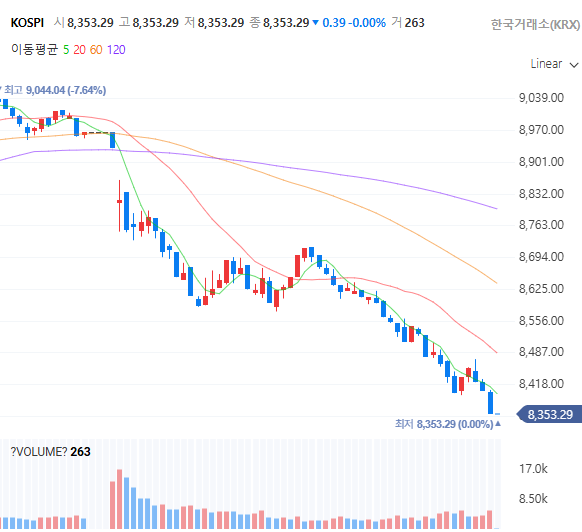The image size is (582, 532).
Task: Open the Linear scale dropdown
Action: pos(554,64)
